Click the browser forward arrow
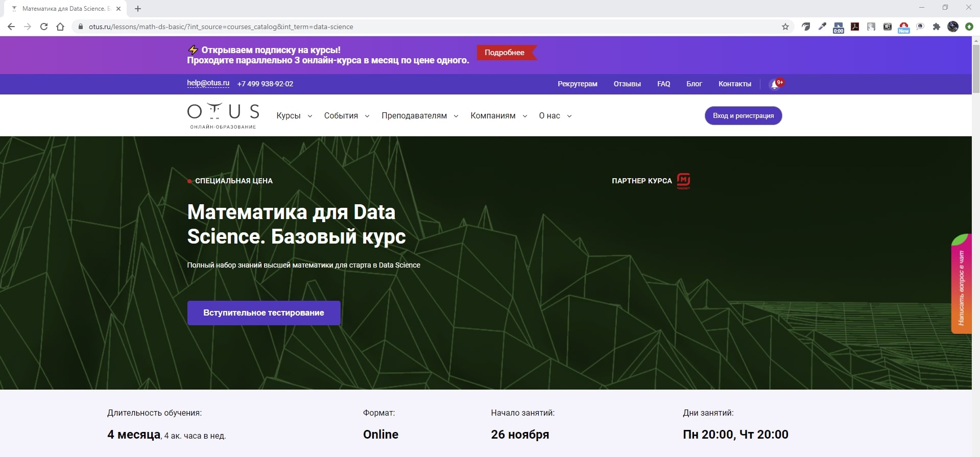This screenshot has height=457, width=980. click(x=28, y=27)
